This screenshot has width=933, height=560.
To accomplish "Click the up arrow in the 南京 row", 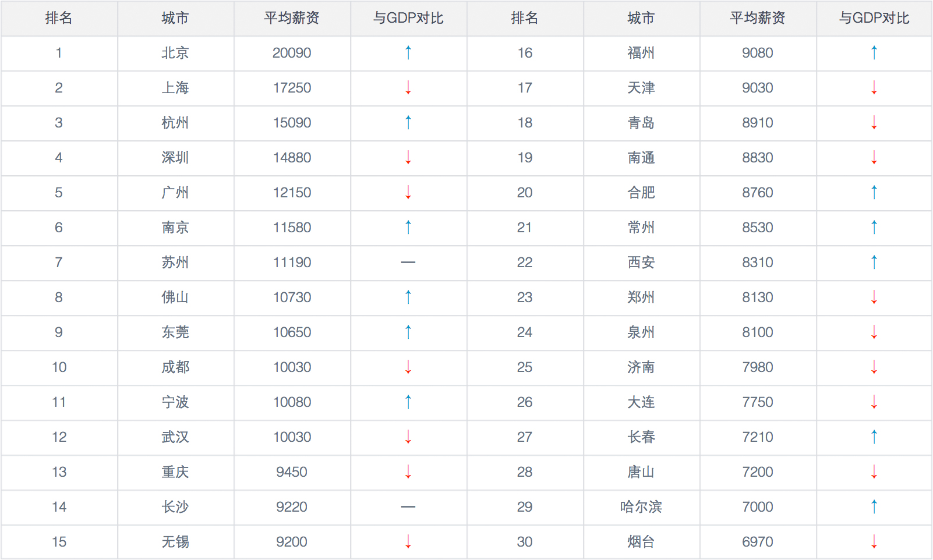I will click(408, 228).
